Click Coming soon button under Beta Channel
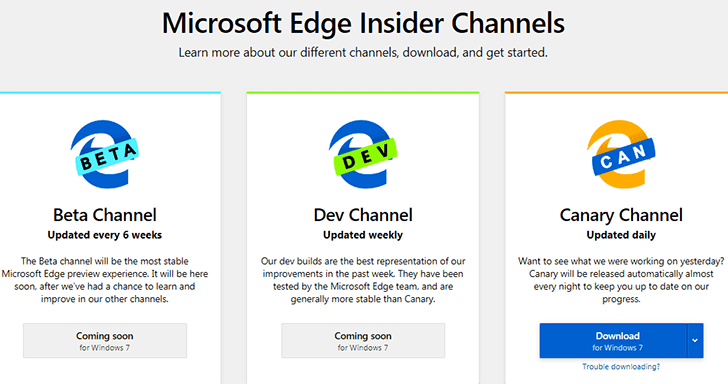Image resolution: width=728 pixels, height=384 pixels. coord(105,341)
